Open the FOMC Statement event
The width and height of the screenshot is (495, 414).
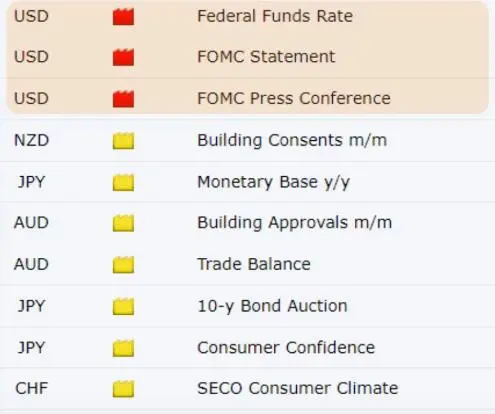tap(266, 56)
